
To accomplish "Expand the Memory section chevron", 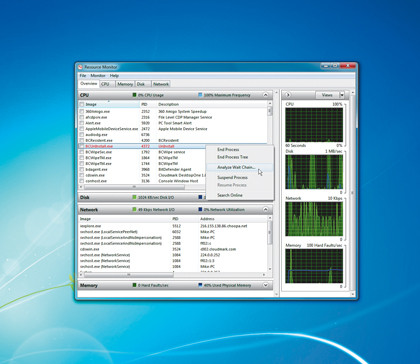I will point(265,285).
